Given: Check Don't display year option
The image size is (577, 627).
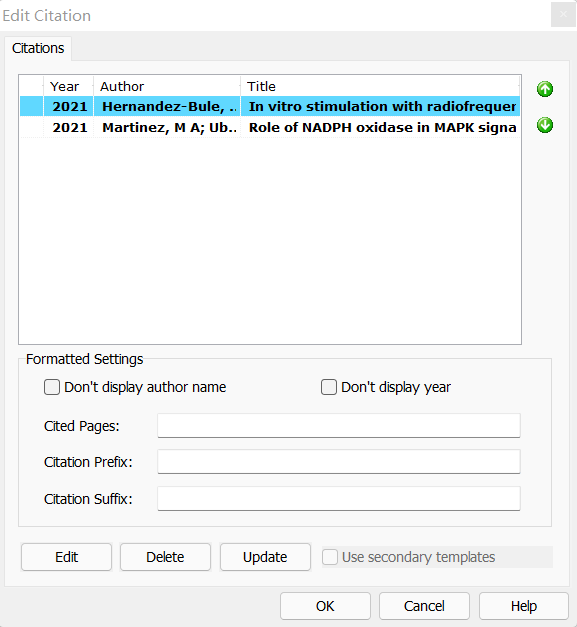Looking at the screenshot, I should tap(329, 387).
